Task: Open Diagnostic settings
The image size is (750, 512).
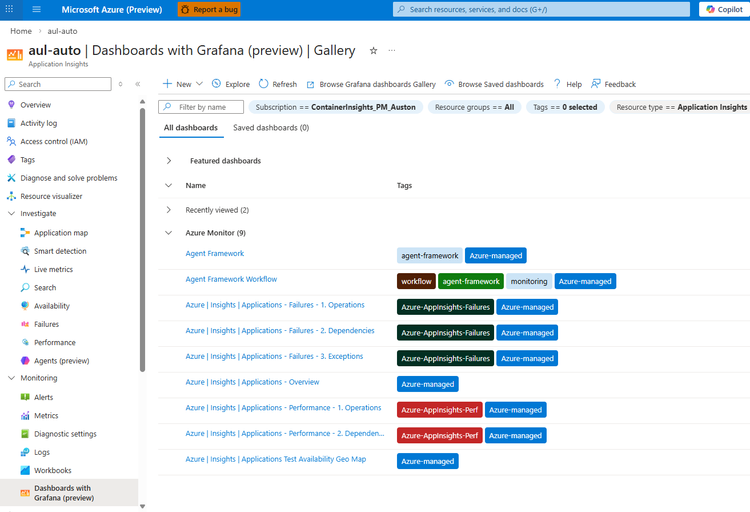Action: pos(65,434)
